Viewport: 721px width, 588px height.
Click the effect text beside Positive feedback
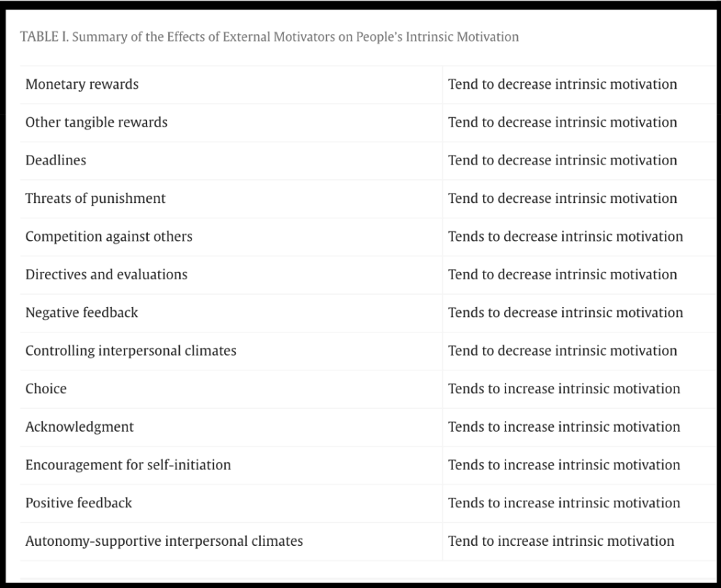pos(564,503)
